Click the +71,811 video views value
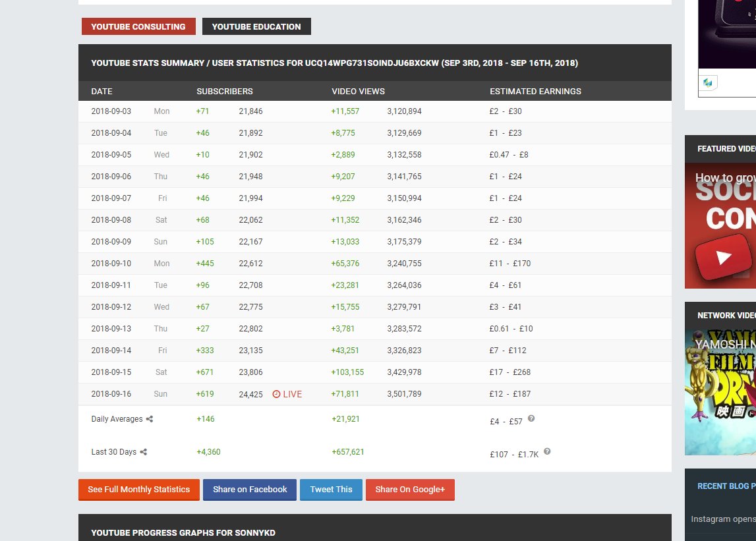Screen dimensions: 756x541 point(345,394)
